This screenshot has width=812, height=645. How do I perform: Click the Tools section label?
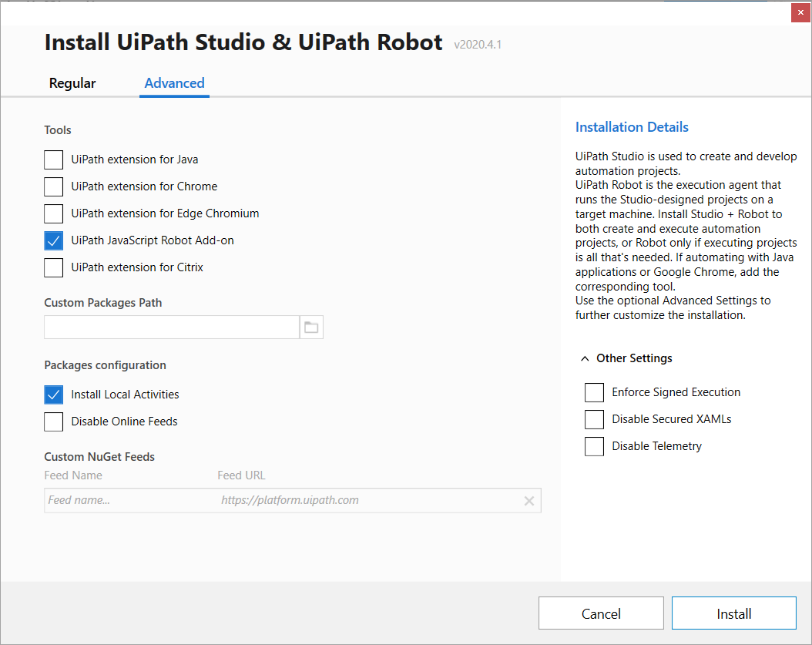58,130
